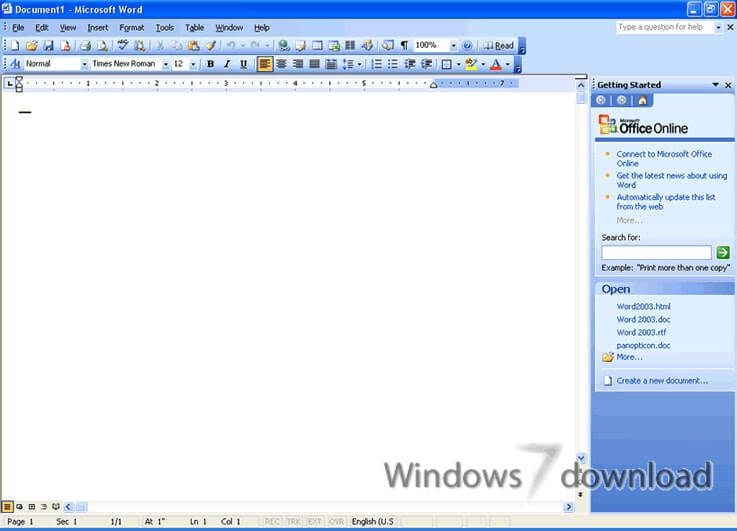Start a numbered list
737x531 pixels.
coord(376,63)
